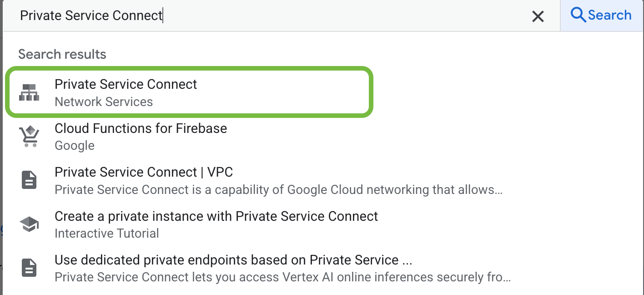The height and width of the screenshot is (295, 644).
Task: Click the document icon for dedicated private endpoints result
Action: click(29, 267)
